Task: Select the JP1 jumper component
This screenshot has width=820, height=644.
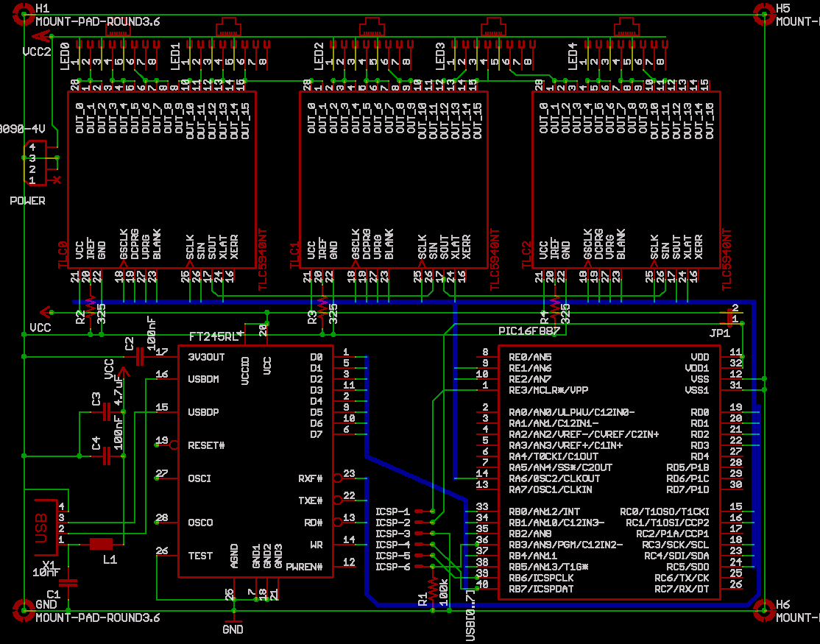Action: tap(730, 317)
